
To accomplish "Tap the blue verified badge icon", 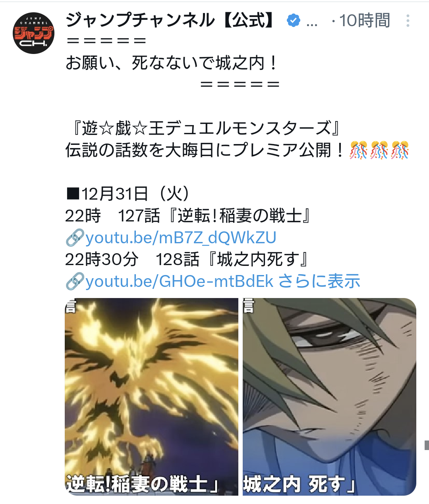I will [x=293, y=20].
